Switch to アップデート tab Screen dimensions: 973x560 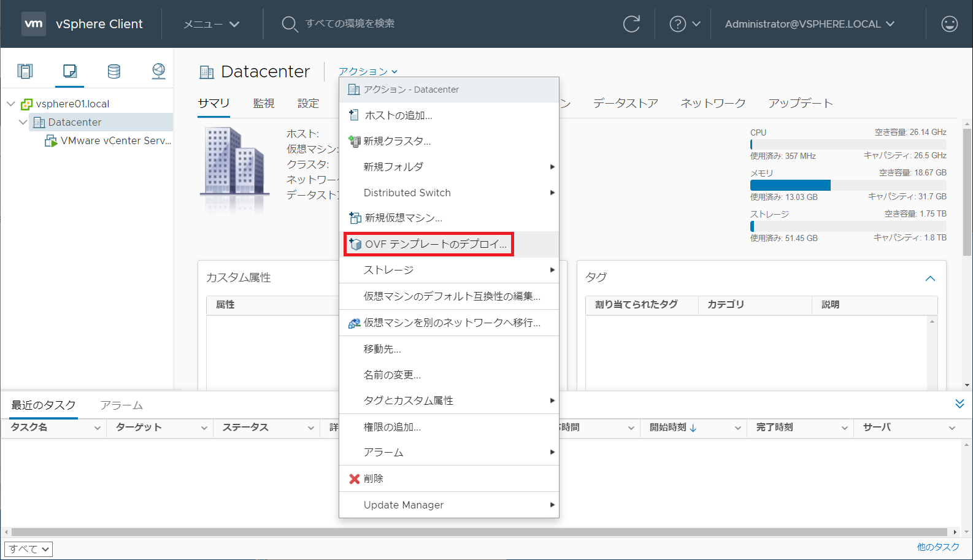point(801,103)
